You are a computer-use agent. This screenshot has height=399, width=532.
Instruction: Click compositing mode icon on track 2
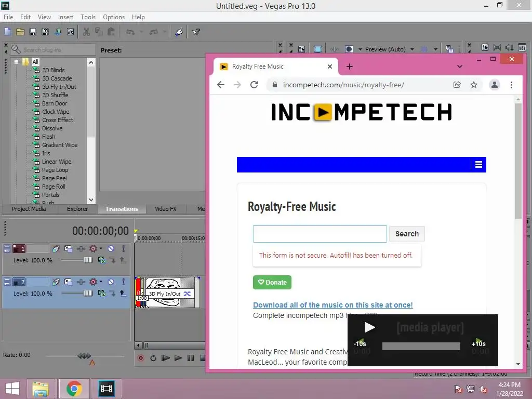click(101, 293)
